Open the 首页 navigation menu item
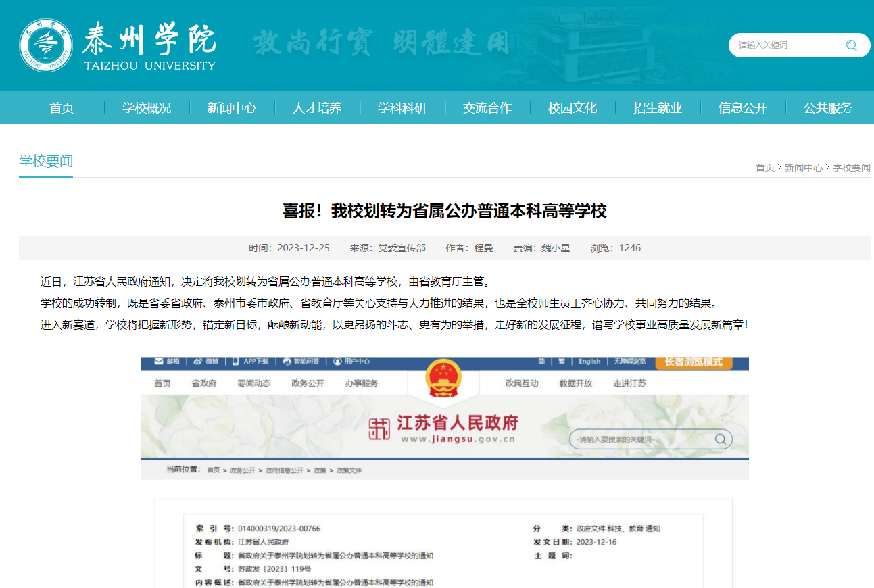 [x=62, y=107]
